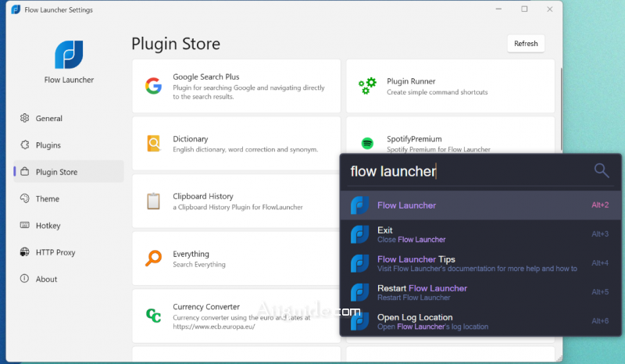
Task: Click the Theme palette icon
Action: 25,198
